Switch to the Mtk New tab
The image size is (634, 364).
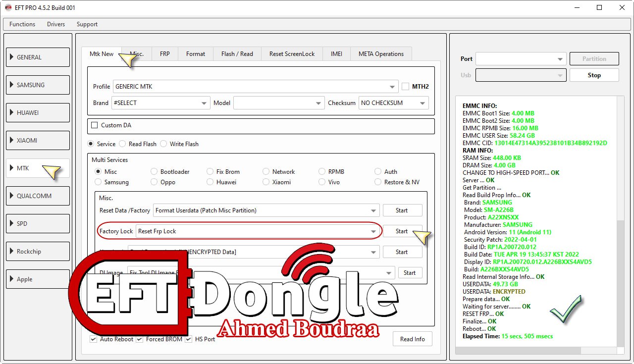[x=102, y=53]
